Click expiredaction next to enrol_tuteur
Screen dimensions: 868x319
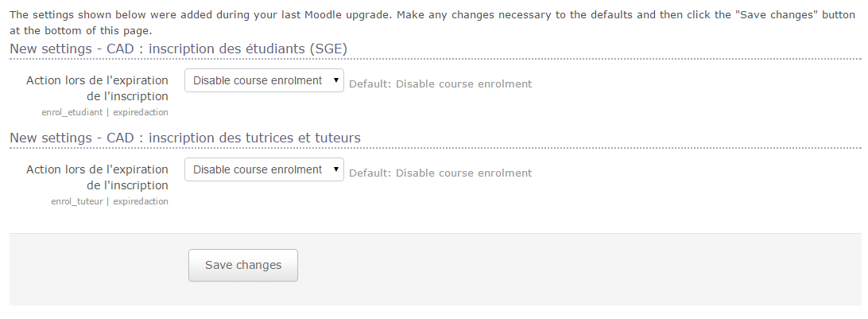click(141, 202)
